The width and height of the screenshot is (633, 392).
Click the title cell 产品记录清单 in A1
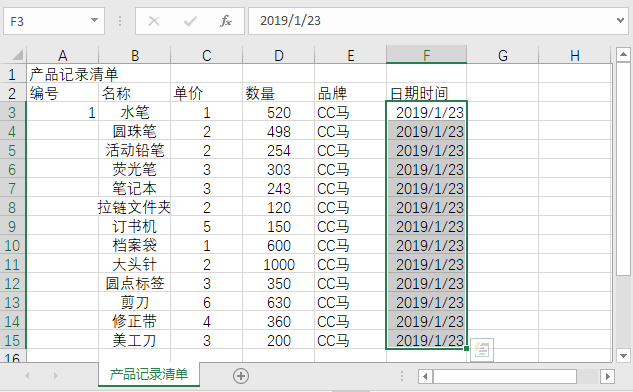[63, 74]
